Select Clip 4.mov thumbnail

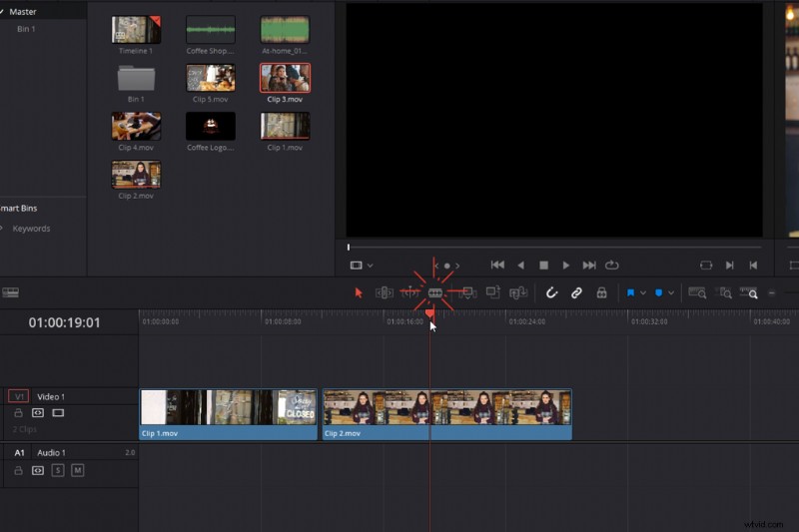136,126
